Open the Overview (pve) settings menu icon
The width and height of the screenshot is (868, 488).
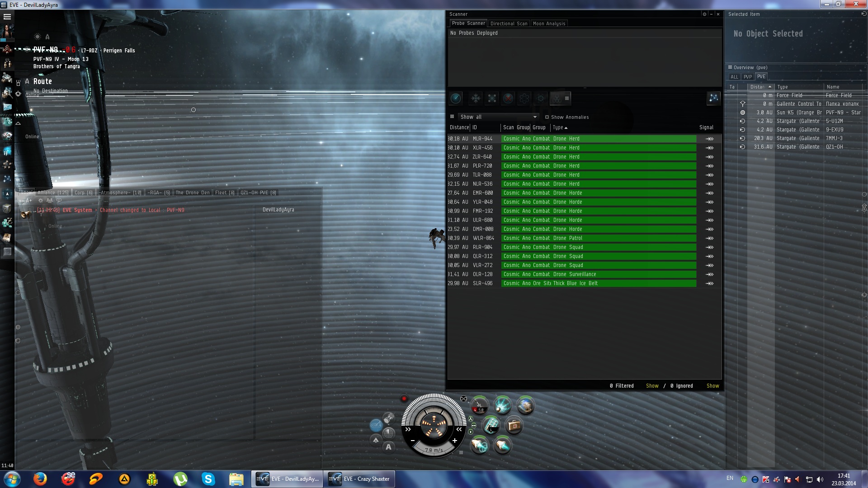[730, 67]
